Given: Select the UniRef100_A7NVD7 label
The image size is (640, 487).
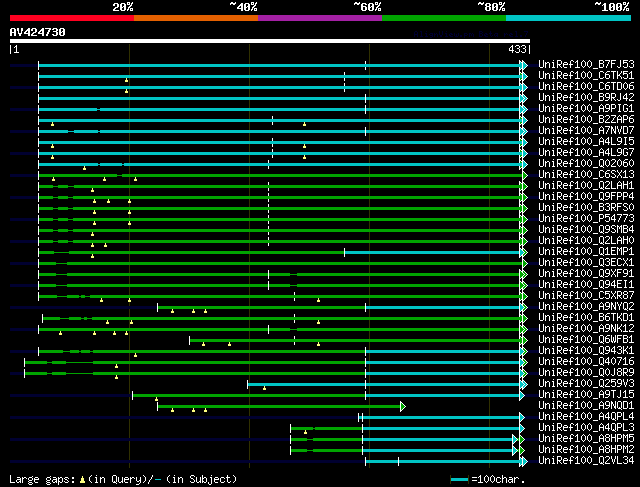Looking at the screenshot, I should pos(586,131).
